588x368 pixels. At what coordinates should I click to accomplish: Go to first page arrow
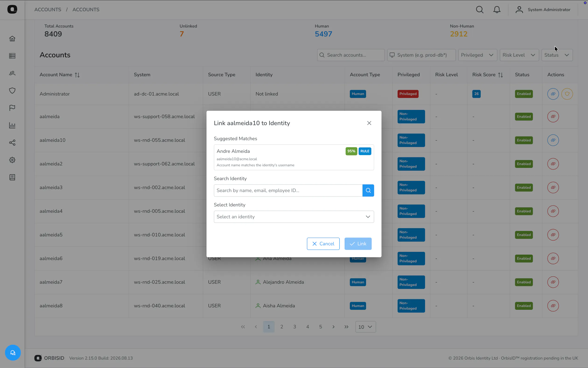[243, 327]
